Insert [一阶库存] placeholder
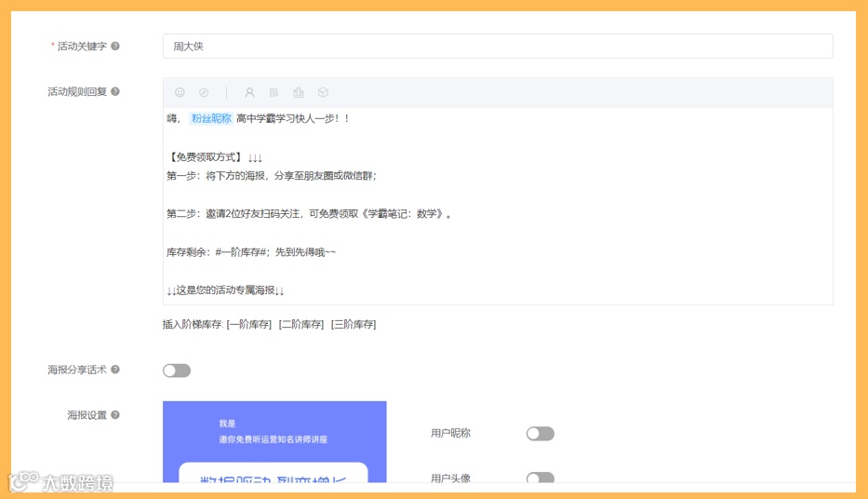 click(x=249, y=325)
